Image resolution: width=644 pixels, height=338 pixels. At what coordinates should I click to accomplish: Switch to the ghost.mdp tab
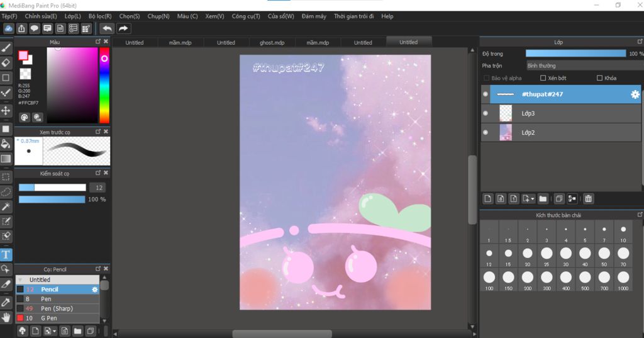pyautogui.click(x=272, y=43)
